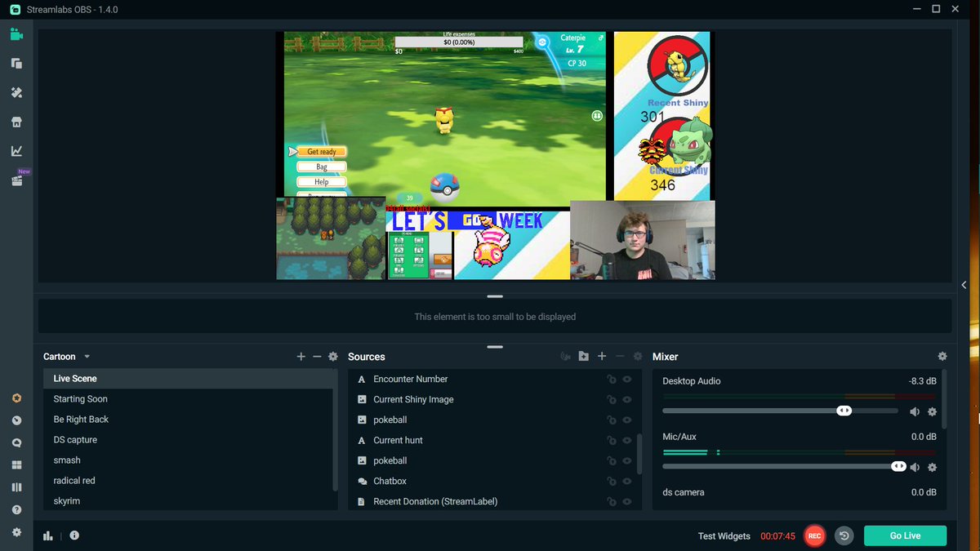Open the Cartoon scene collection dropdown
Viewport: 980px width, 551px height.
[x=65, y=356]
